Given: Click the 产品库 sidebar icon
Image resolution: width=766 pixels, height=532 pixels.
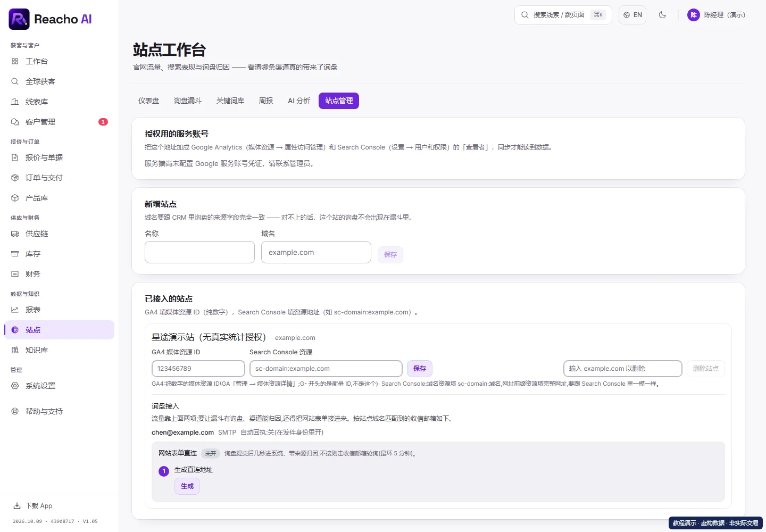Looking at the screenshot, I should pos(15,198).
